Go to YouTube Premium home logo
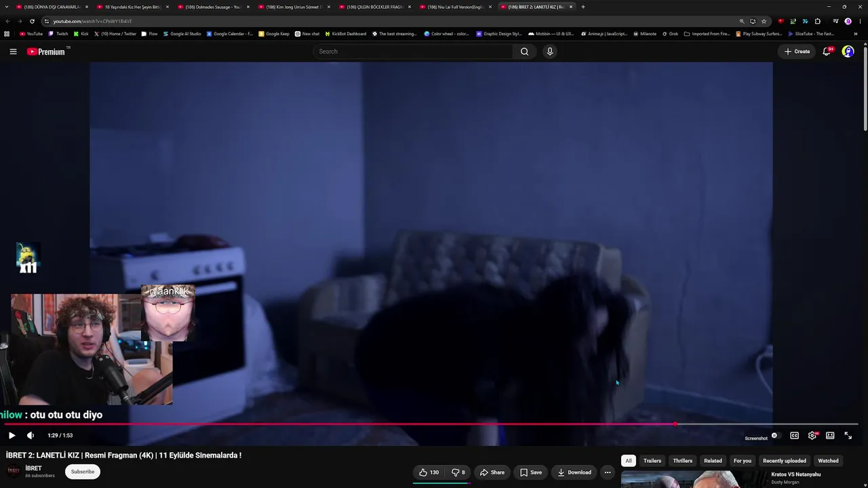868x488 pixels. tap(46, 52)
